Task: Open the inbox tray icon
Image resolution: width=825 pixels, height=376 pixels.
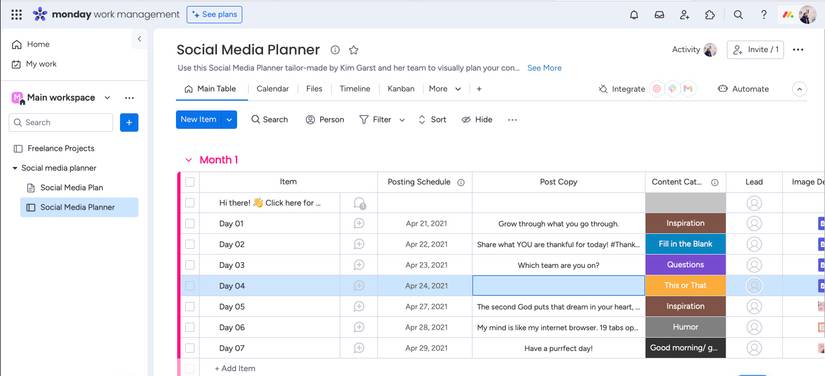Action: pos(659,15)
